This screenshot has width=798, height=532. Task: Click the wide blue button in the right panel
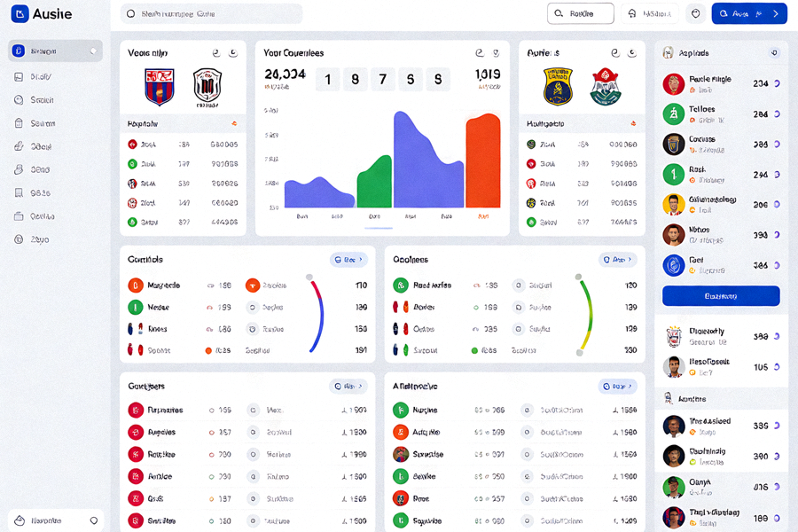pos(721,296)
